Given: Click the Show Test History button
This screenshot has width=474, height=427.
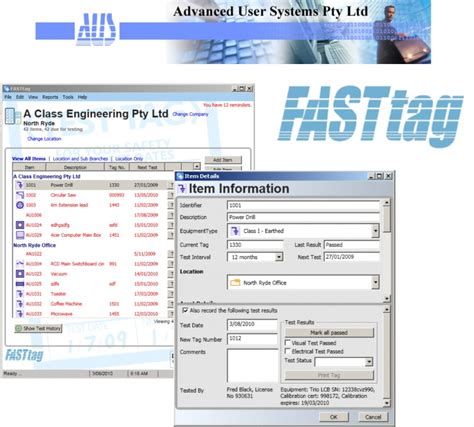Looking at the screenshot, I should (38, 328).
